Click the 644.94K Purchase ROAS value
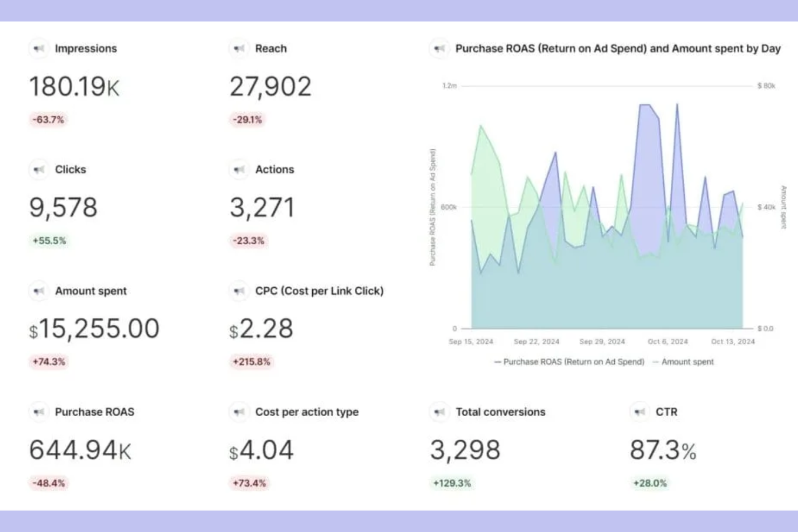 [x=80, y=450]
